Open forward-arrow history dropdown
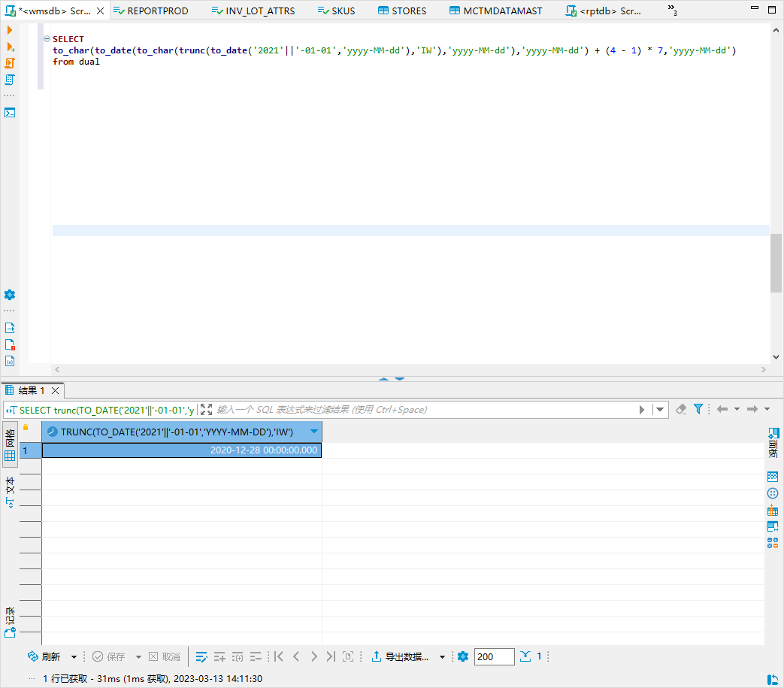The height and width of the screenshot is (688, 784). pyautogui.click(x=767, y=409)
